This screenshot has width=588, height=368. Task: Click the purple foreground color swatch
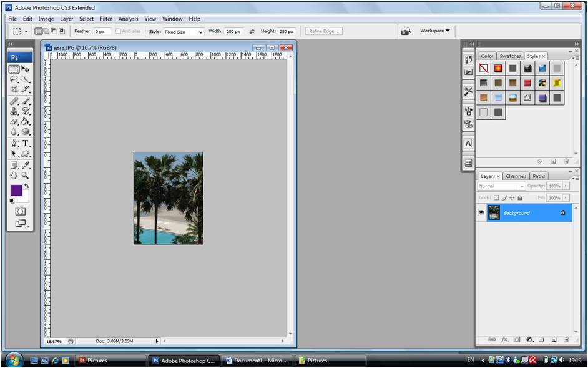click(x=16, y=190)
